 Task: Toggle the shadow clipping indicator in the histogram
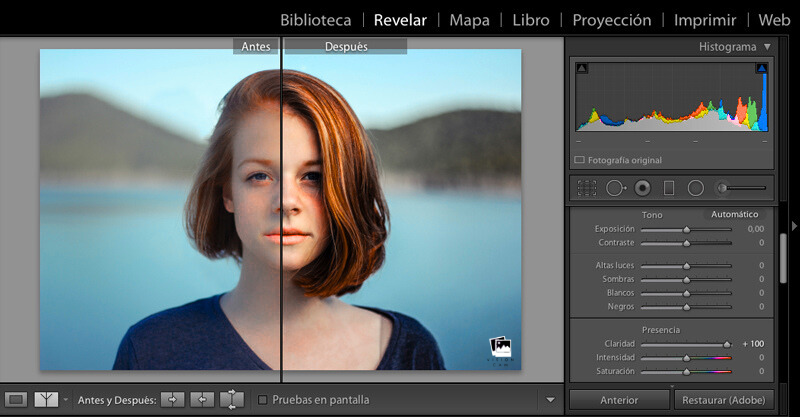tap(582, 68)
